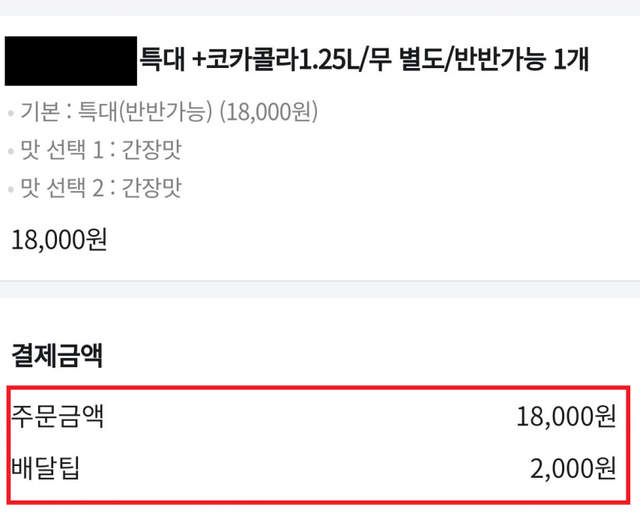This screenshot has height=519, width=640.
Task: Click the item price "18,000원" under flavor options
Action: [59, 240]
